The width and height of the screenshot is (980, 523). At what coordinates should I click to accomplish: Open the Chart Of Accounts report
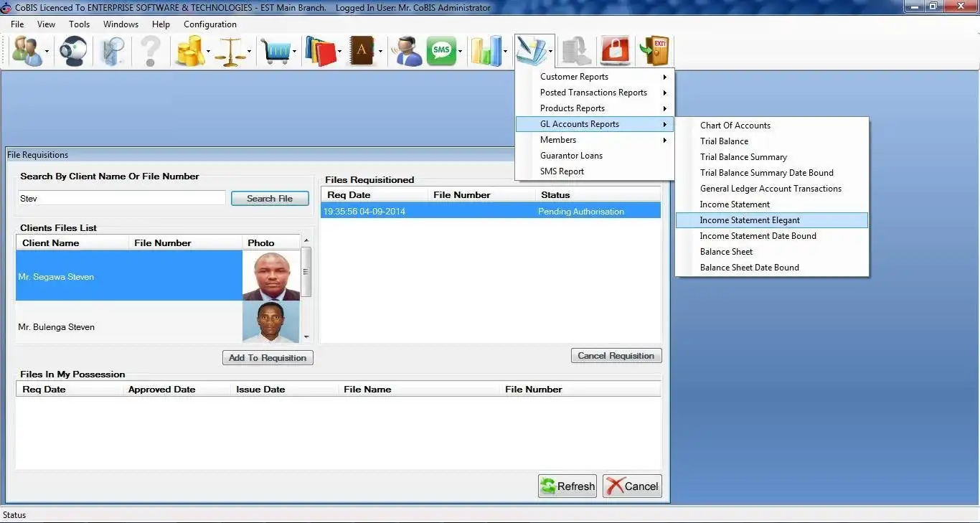tap(772, 126)
